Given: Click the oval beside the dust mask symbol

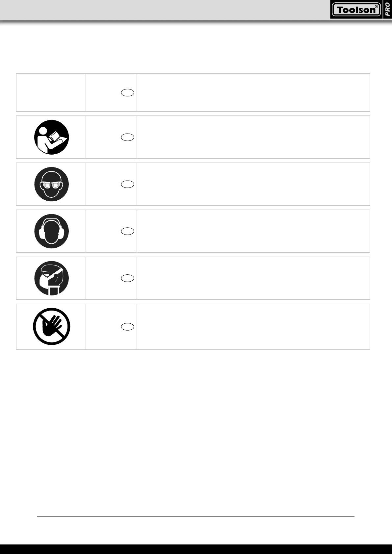Looking at the screenshot, I should 127,278.
